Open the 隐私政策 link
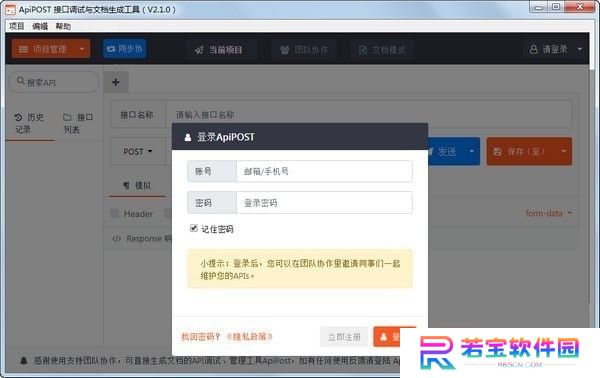Screen dimensions: 600x378 pyautogui.click(x=249, y=337)
